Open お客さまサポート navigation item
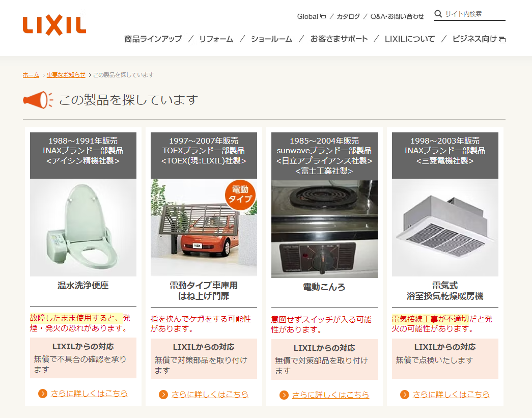Viewport: 532px width, 418px height. pos(339,39)
